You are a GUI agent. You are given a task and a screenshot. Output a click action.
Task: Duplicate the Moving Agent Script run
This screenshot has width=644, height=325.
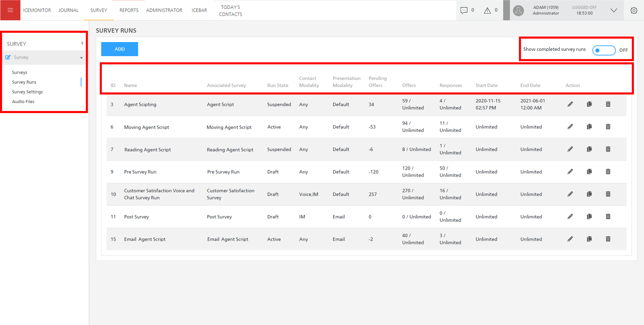589,127
